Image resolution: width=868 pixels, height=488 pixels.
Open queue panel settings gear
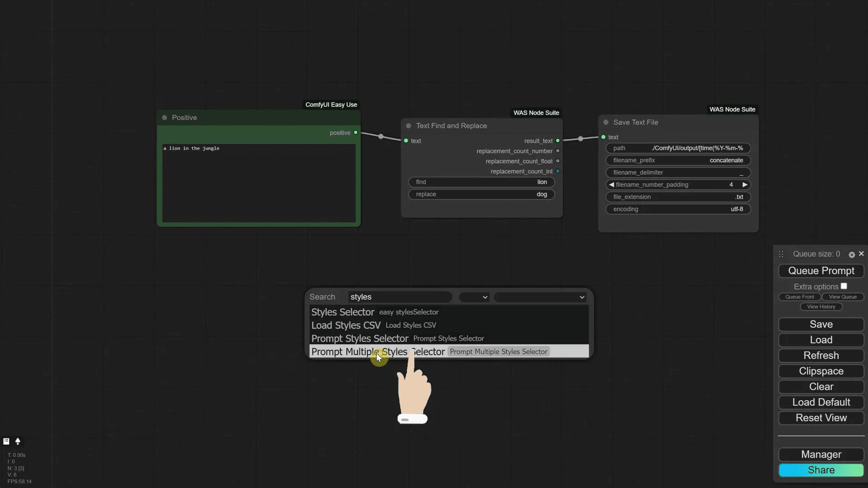click(852, 254)
